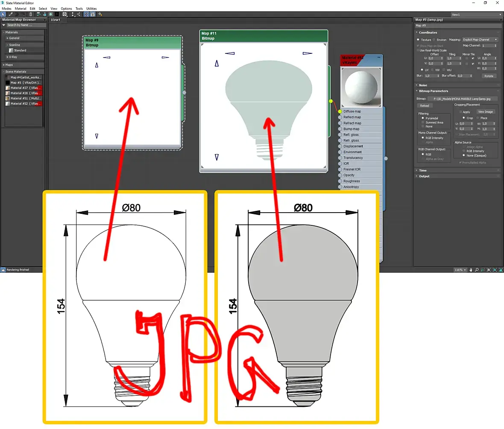Click the Pan to Selected icon
This screenshot has width=504, height=429.
[501, 270]
